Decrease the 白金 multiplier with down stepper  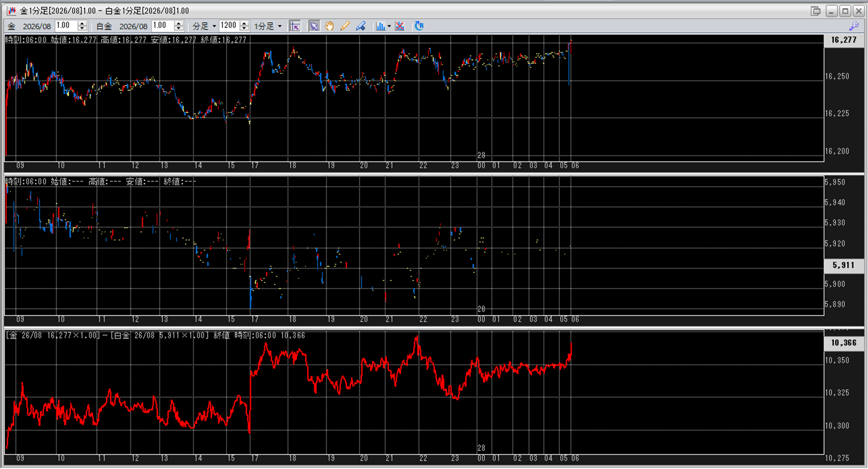[x=178, y=29]
